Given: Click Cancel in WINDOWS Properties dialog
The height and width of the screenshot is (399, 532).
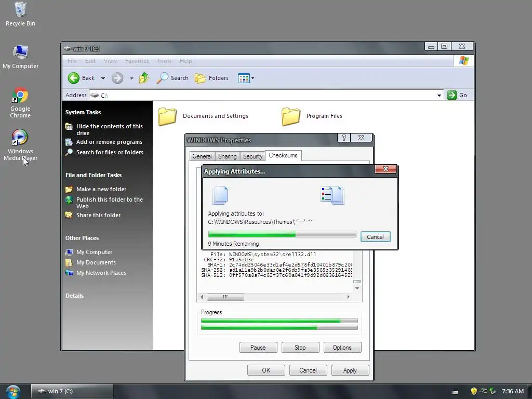Looking at the screenshot, I should [x=308, y=370].
